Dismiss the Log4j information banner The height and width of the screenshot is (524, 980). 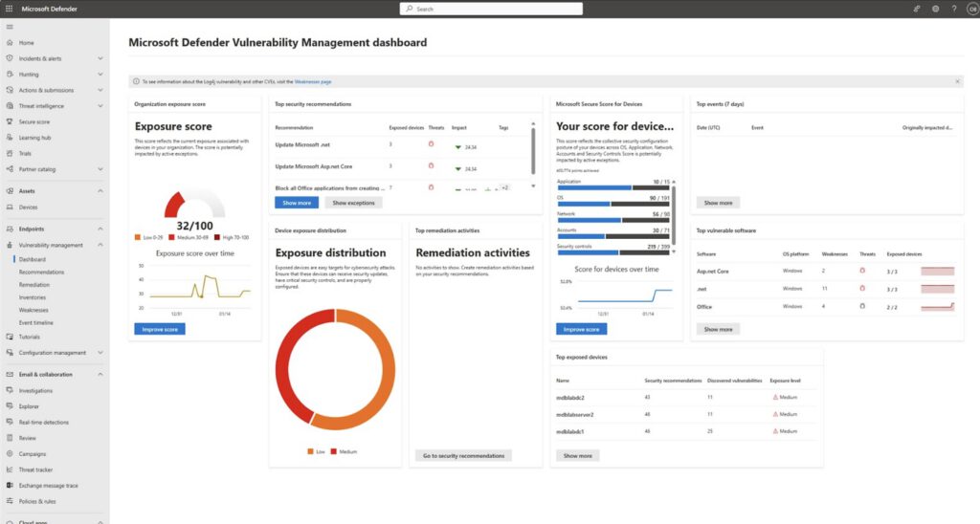click(957, 82)
